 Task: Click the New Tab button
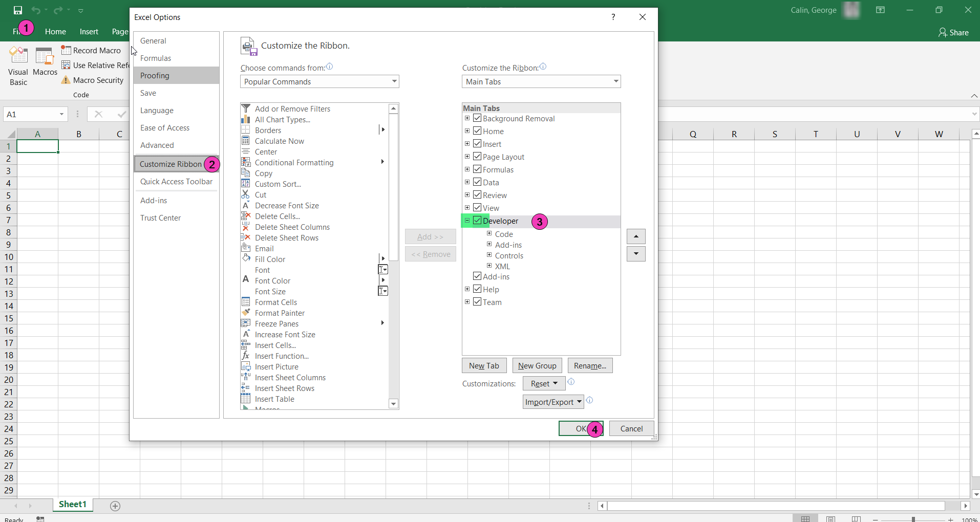484,365
